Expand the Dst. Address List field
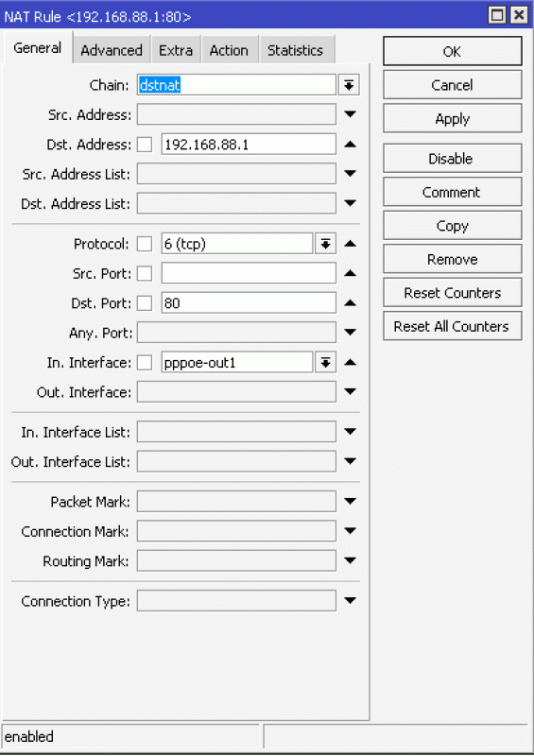 pos(351,203)
